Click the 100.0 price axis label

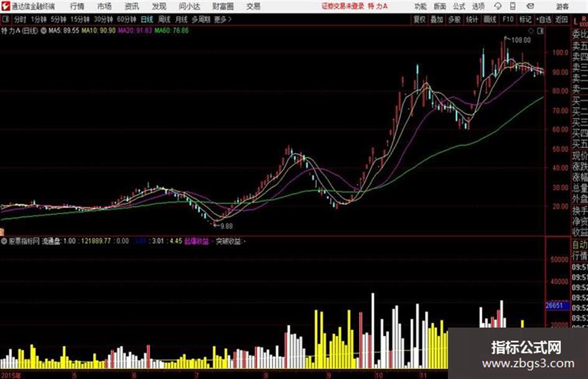pos(560,52)
